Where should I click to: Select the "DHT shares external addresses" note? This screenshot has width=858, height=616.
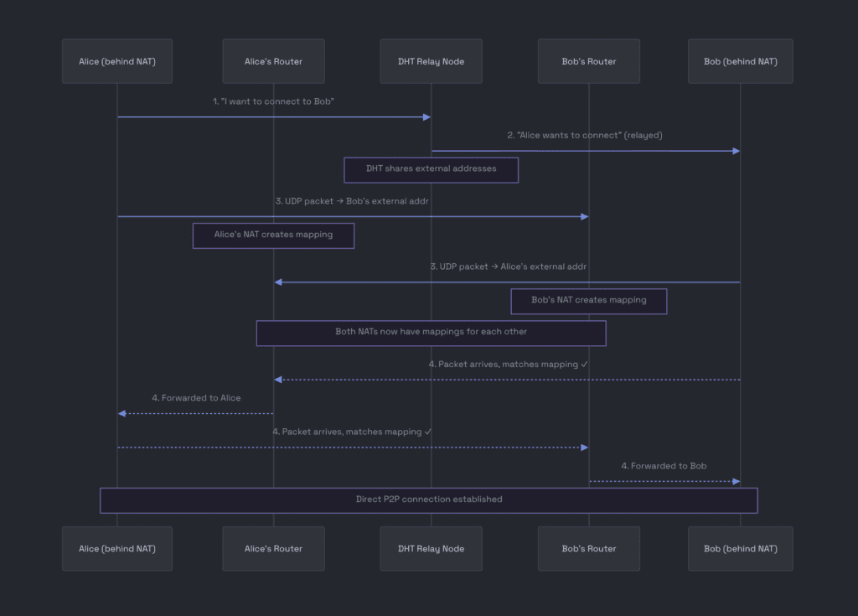pos(431,169)
